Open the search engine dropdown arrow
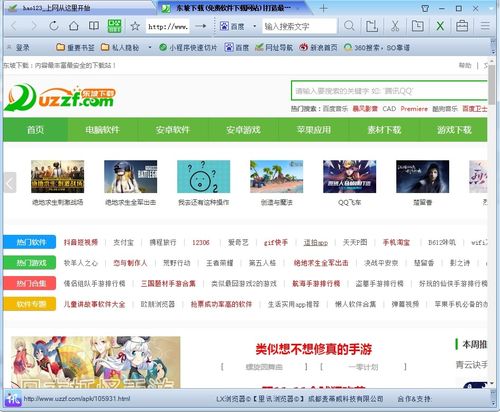Image resolution: width=500 pixels, height=412 pixels. tap(254, 26)
